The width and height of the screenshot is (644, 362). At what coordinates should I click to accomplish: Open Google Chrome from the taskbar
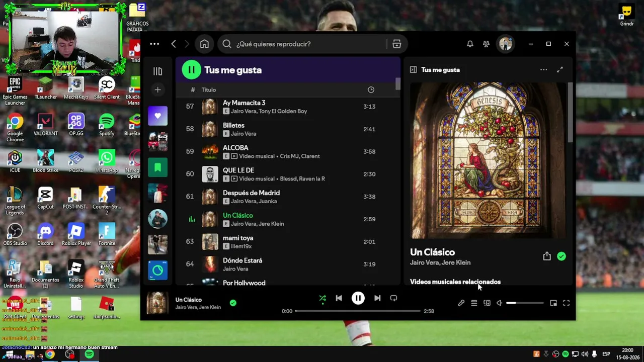pos(50,354)
